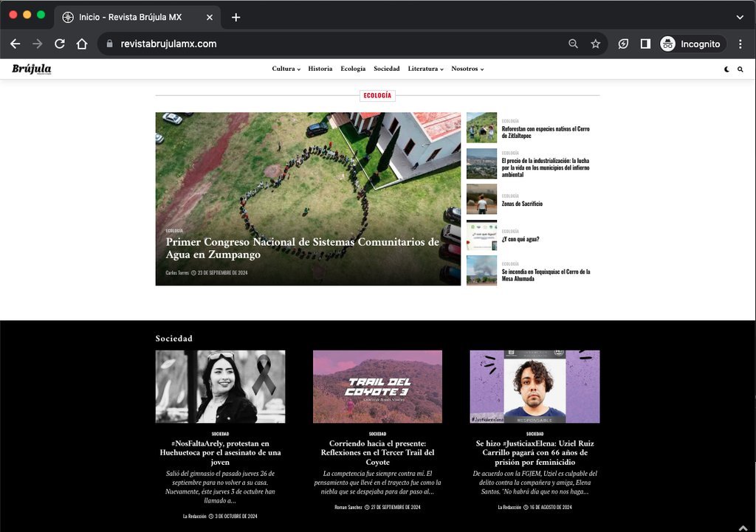Open the Chrome three-dot menu
756x532 pixels.
click(740, 44)
